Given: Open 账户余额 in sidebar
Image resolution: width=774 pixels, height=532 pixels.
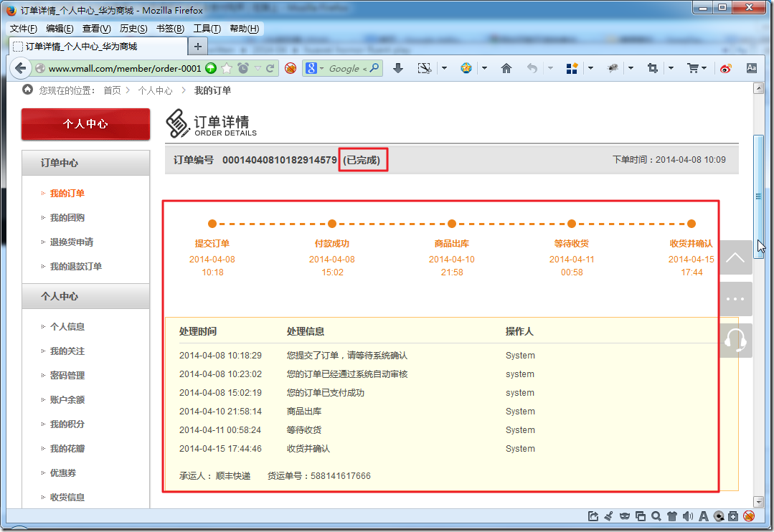Looking at the screenshot, I should (67, 400).
